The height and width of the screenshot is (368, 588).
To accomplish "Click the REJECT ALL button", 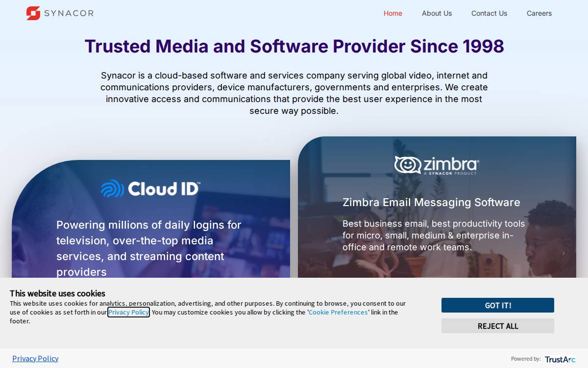I will click(498, 326).
